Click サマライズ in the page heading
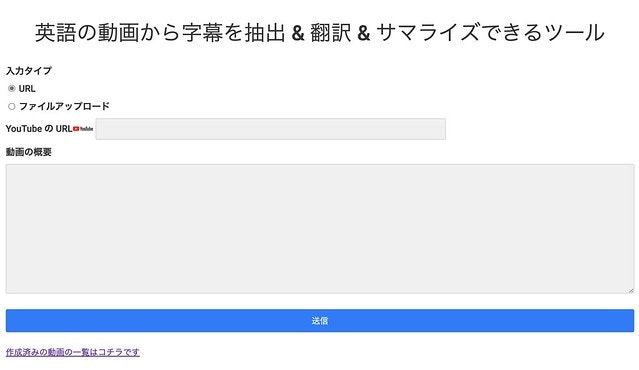The width and height of the screenshot is (639, 370). (428, 33)
